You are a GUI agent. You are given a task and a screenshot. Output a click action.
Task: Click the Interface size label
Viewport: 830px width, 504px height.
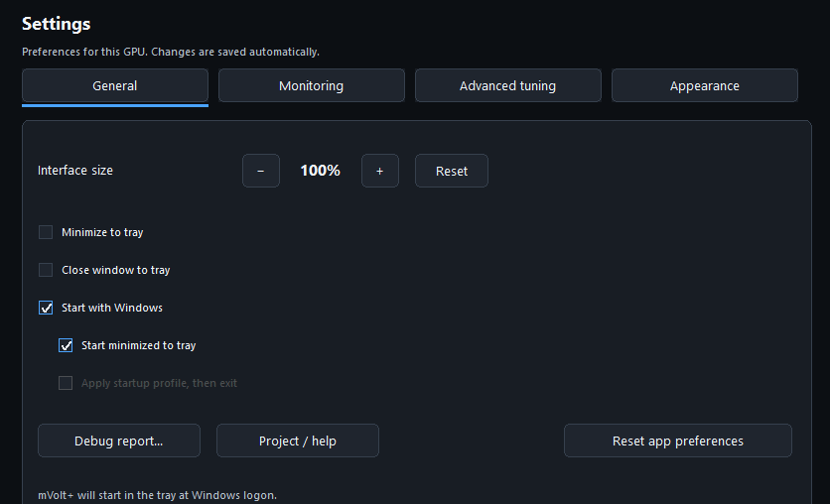[x=75, y=171]
